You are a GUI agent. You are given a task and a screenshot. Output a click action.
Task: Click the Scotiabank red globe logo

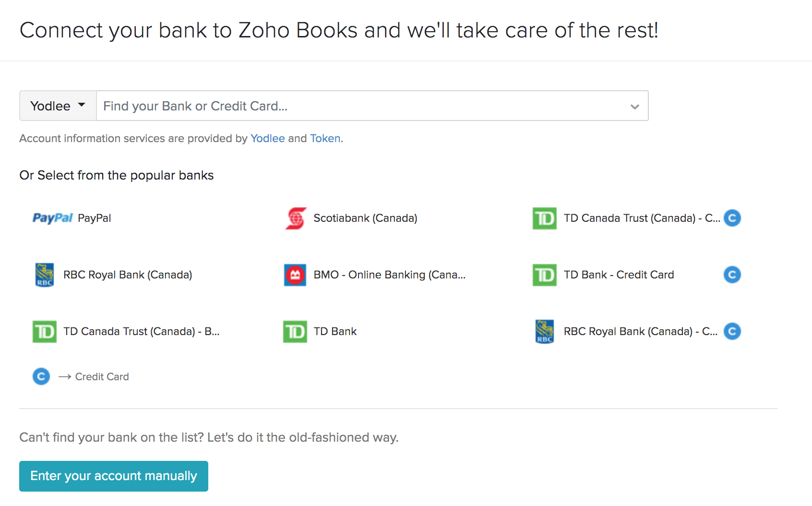point(296,218)
